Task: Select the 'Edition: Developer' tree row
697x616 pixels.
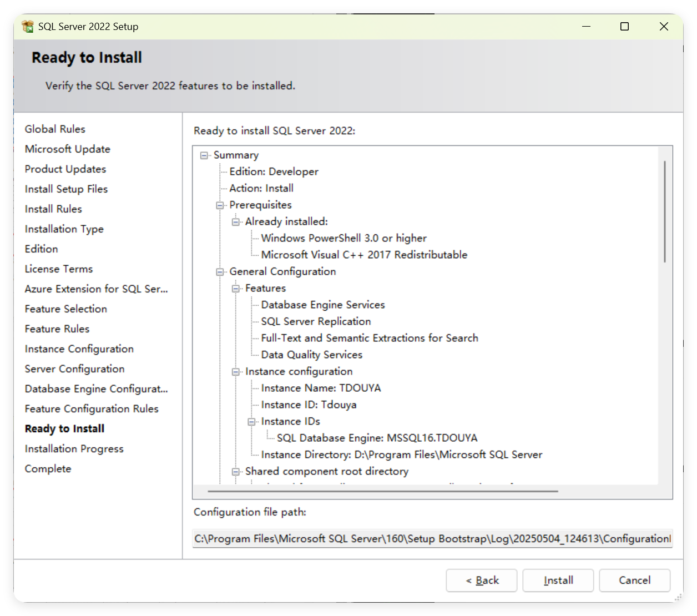Action: [274, 171]
